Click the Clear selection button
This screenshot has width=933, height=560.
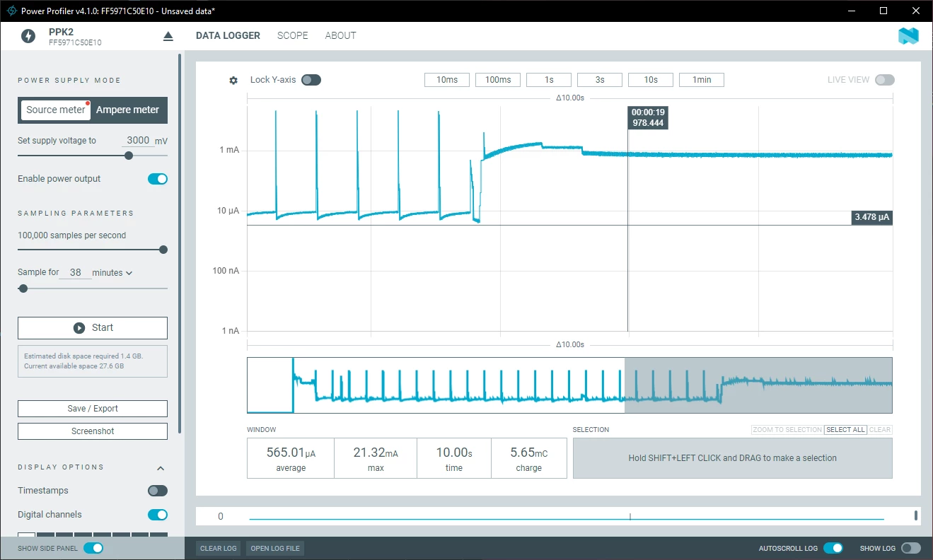(880, 430)
